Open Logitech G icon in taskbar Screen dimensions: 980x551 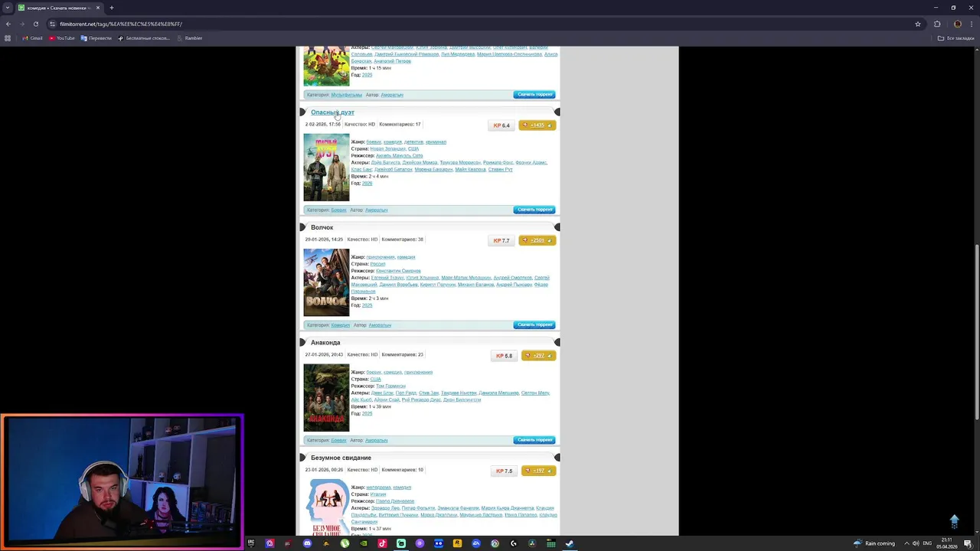click(514, 543)
